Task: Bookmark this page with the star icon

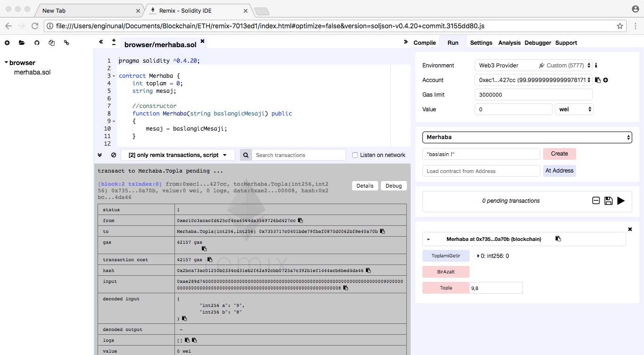Action: pyautogui.click(x=620, y=26)
